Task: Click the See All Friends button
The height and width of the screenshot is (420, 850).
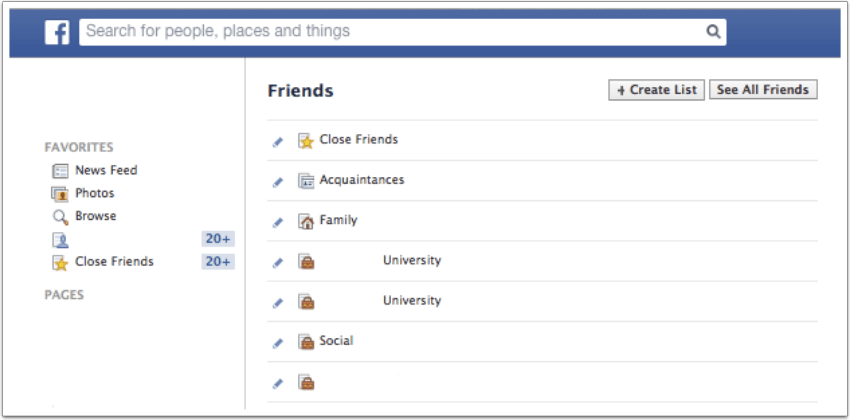Action: tap(763, 90)
